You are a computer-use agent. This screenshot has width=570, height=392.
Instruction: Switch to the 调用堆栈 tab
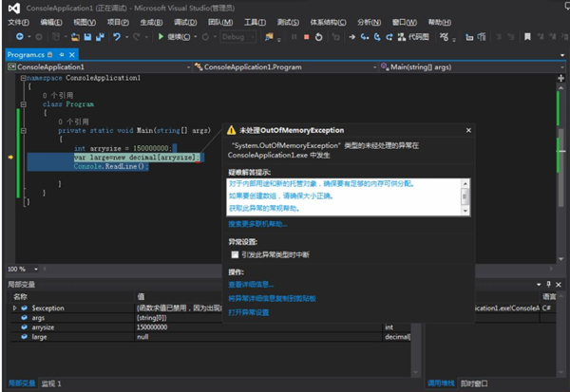(441, 383)
